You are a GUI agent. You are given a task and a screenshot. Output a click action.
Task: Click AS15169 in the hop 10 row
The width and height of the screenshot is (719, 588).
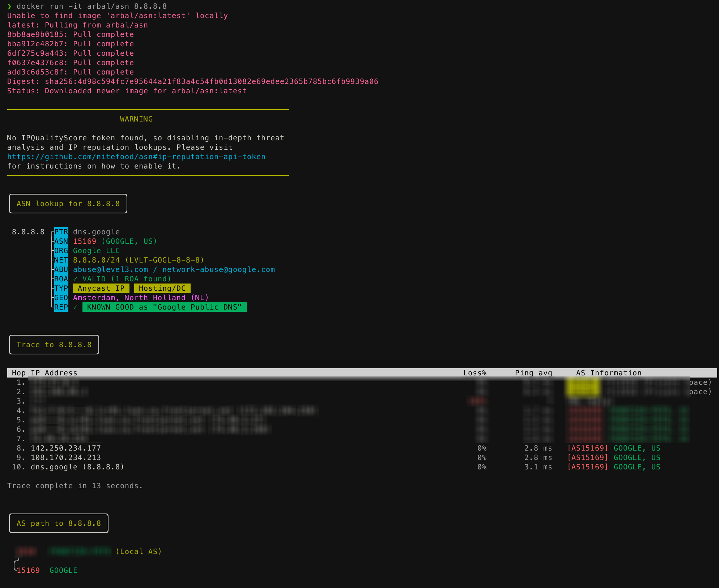(x=588, y=467)
